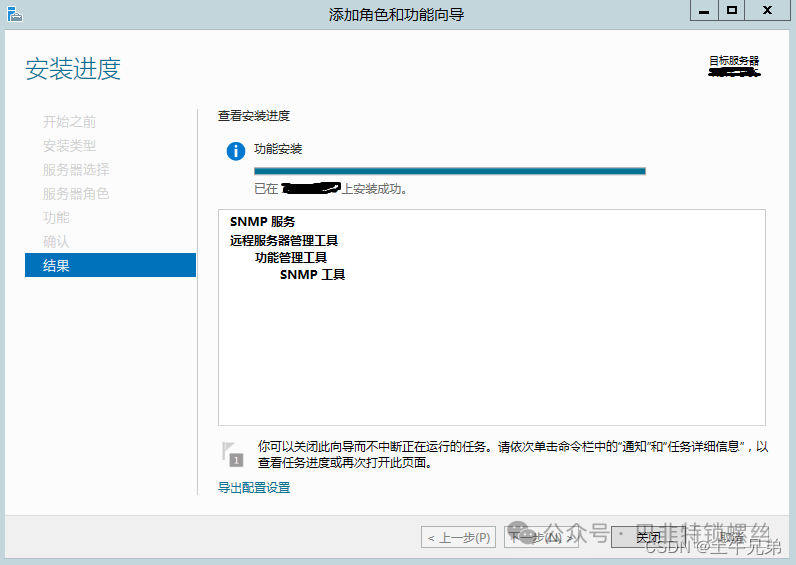Viewport: 796px width, 565px height.
Task: Maximize the wizard window
Action: click(x=732, y=10)
